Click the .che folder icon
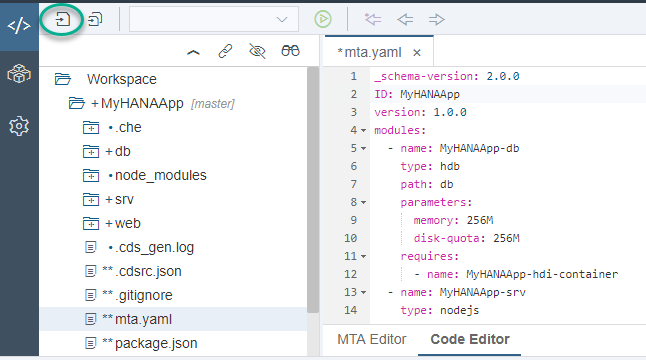 point(91,128)
